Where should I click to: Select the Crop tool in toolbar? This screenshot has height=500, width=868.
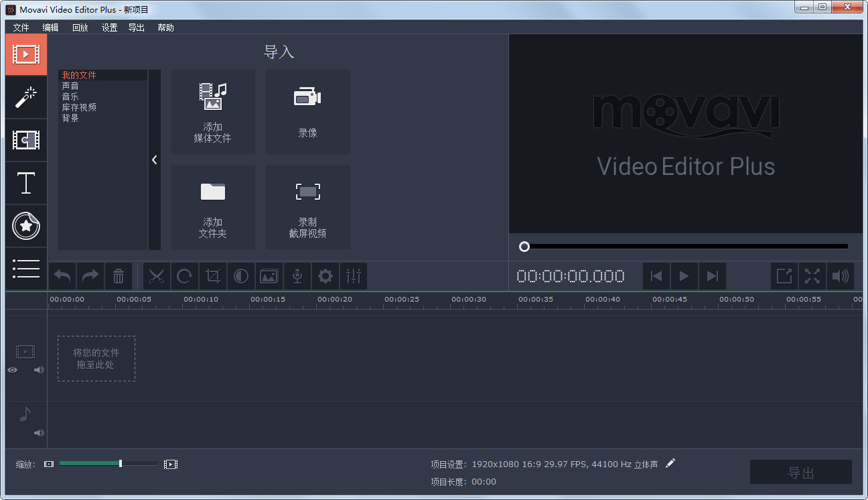[212, 275]
